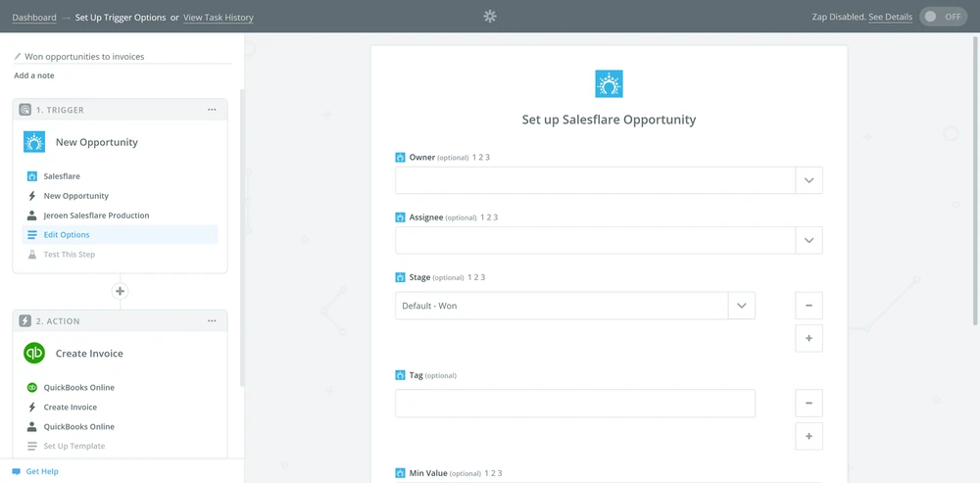Click the list icon beside Set Up Template
This screenshot has height=483, width=980.
click(x=32, y=446)
